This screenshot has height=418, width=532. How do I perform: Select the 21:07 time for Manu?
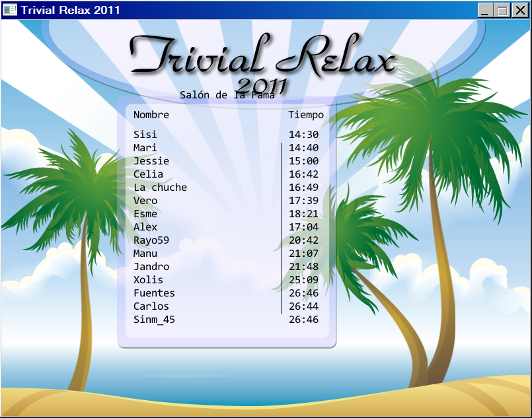pyautogui.click(x=303, y=254)
